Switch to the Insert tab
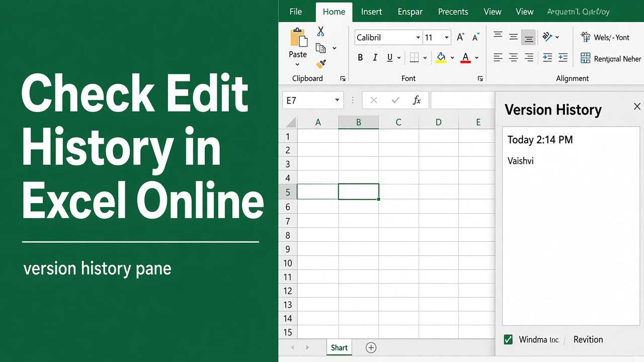Viewport: 644px width, 362px height. click(371, 12)
